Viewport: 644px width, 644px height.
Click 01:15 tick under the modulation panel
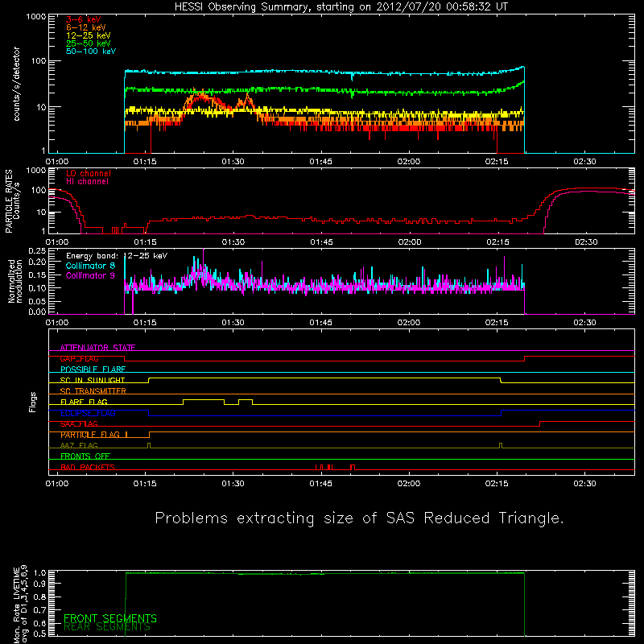point(145,323)
